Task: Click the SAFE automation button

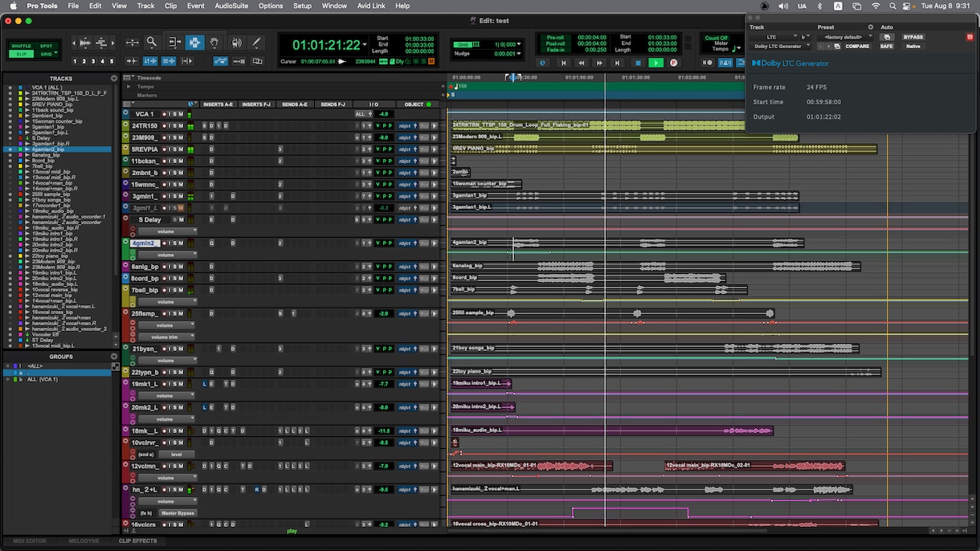Action: [x=886, y=47]
